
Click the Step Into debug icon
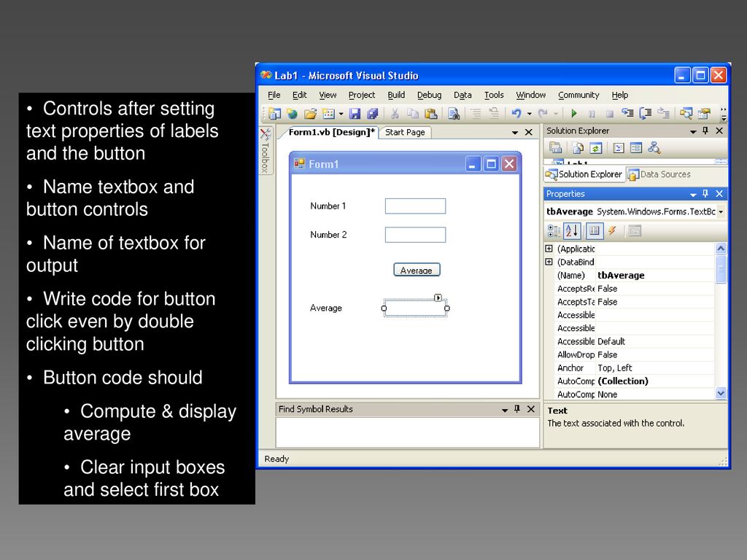tap(628, 113)
